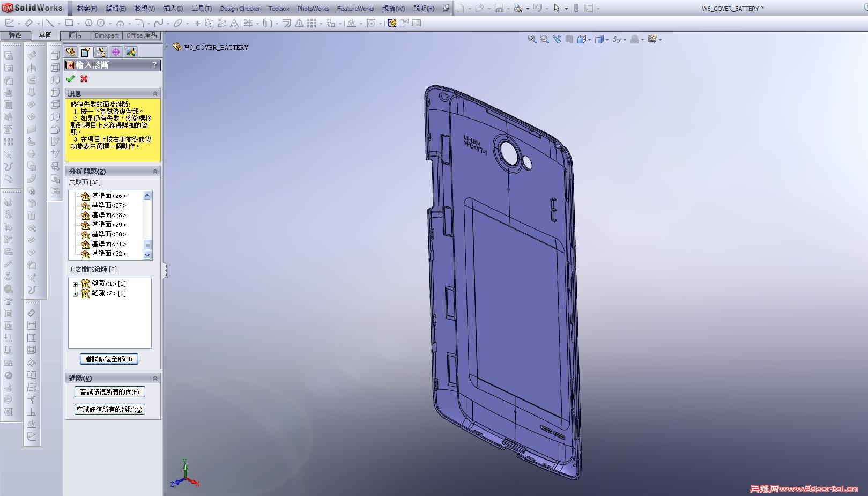The width and height of the screenshot is (868, 496).
Task: Click the Save icon
Action: click(499, 8)
